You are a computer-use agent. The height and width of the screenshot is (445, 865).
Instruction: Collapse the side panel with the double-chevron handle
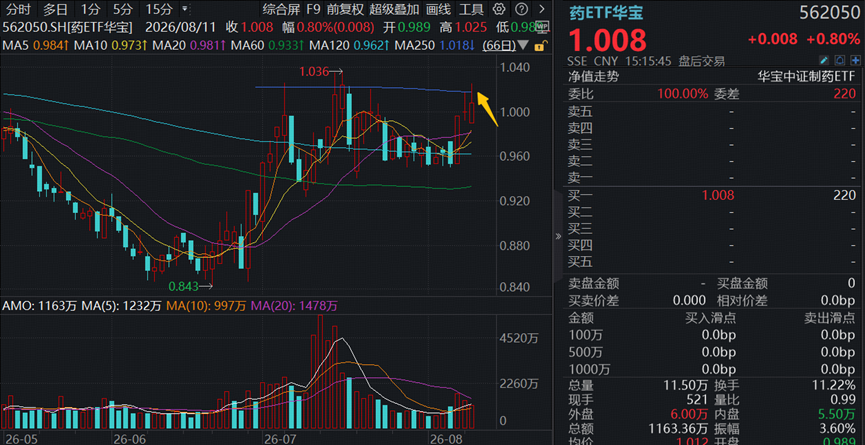pyautogui.click(x=558, y=236)
